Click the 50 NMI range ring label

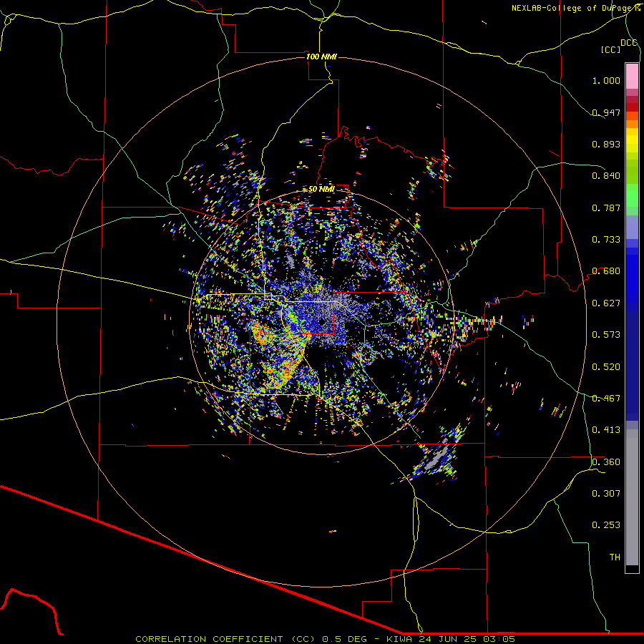click(321, 190)
